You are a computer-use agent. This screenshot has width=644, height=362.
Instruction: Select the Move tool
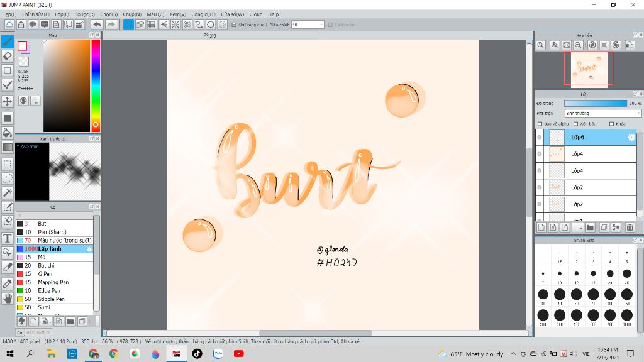click(x=8, y=101)
